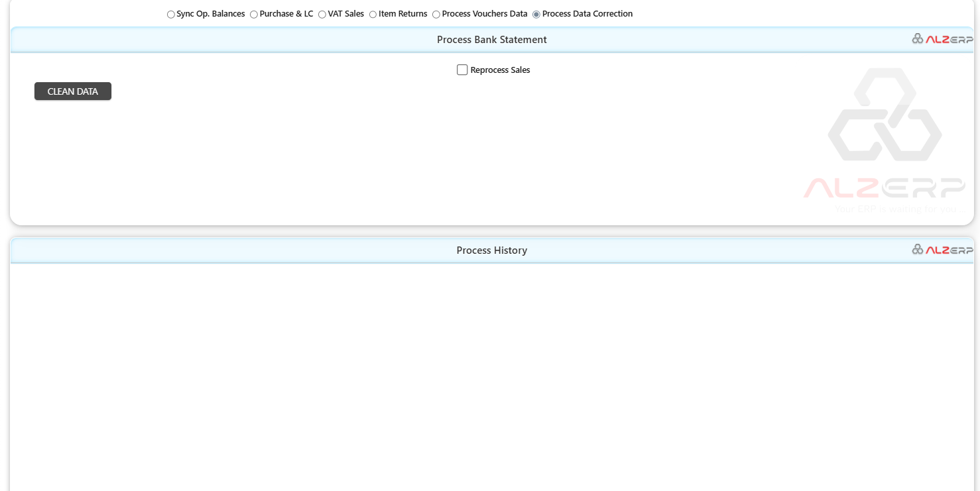Click the hexagon emblem in the Process History header
The image size is (980, 491).
918,250
